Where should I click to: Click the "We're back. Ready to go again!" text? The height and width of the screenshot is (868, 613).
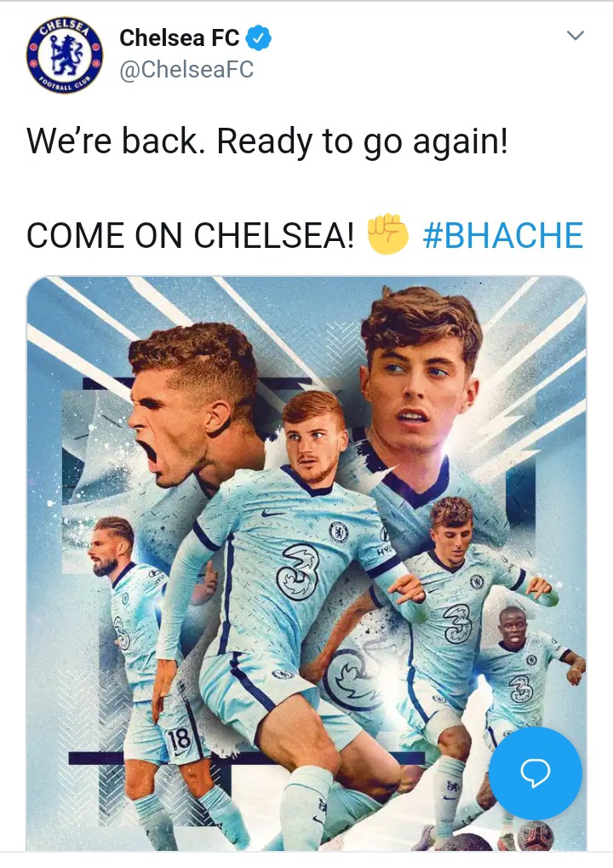267,141
